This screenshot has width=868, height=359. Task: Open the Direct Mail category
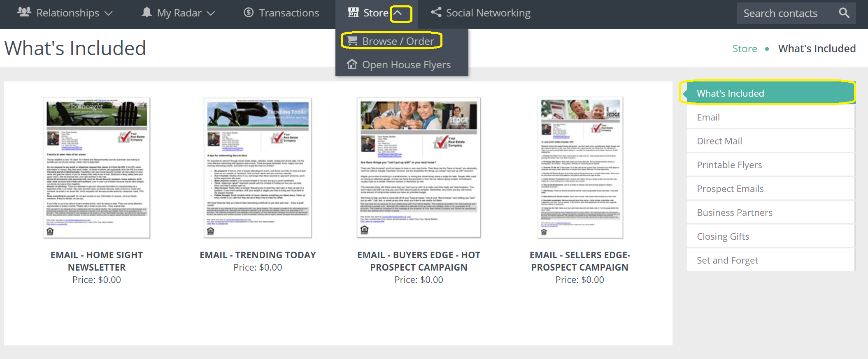(x=719, y=141)
